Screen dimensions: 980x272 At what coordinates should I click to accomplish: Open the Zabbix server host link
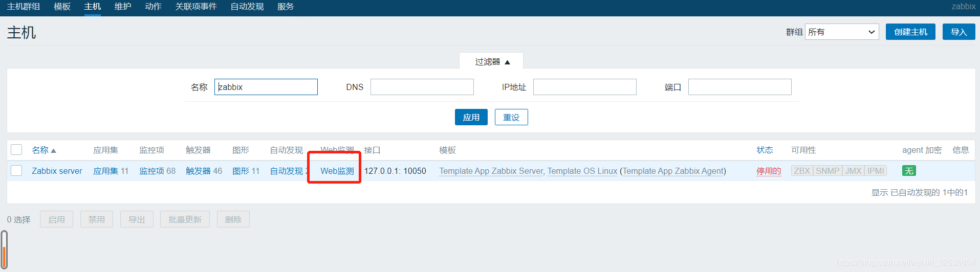(57, 171)
